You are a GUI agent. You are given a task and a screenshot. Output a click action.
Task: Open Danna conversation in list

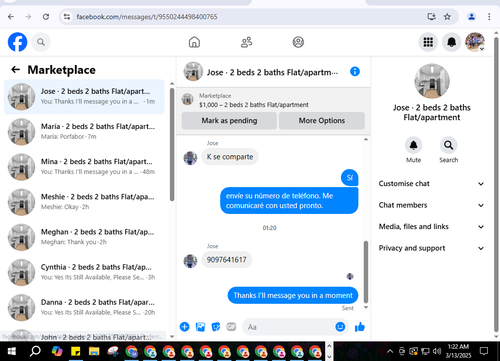[84, 307]
